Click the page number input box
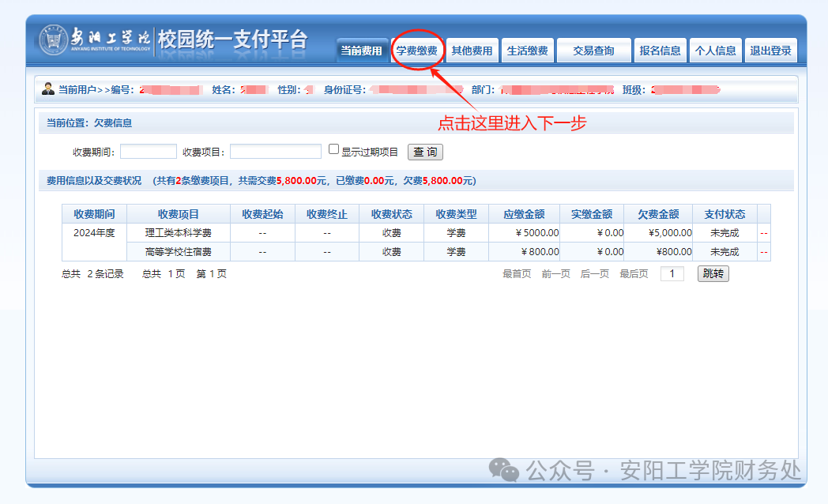The image size is (828, 504). (x=672, y=274)
